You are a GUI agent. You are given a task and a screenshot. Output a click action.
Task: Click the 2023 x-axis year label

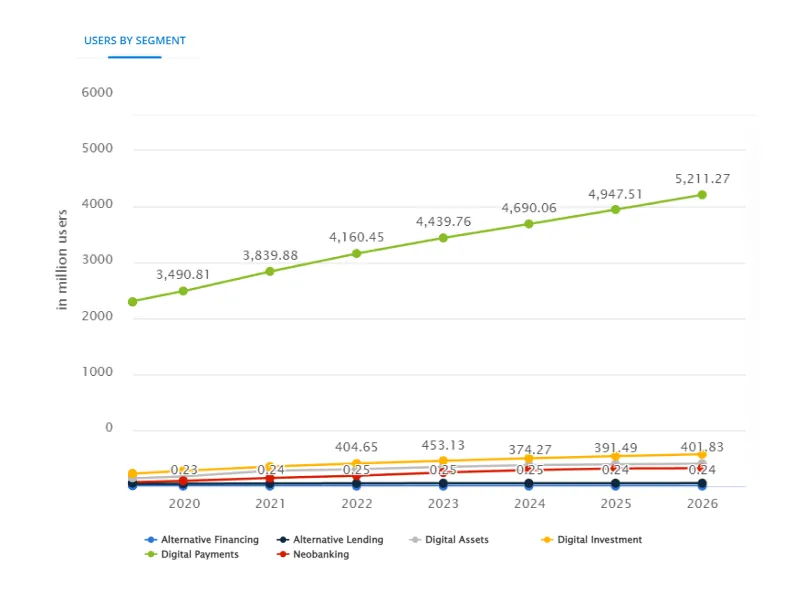pos(443,504)
